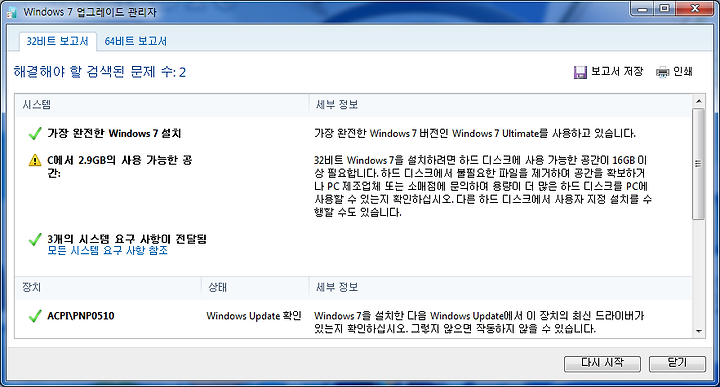The image size is (720, 387).
Task: Click the printer icon
Action: [x=663, y=72]
